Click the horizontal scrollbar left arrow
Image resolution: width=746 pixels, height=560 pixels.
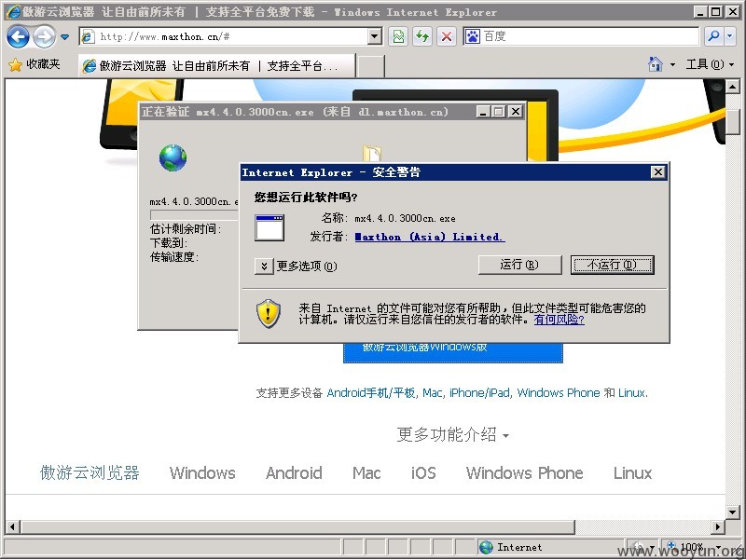click(x=12, y=526)
